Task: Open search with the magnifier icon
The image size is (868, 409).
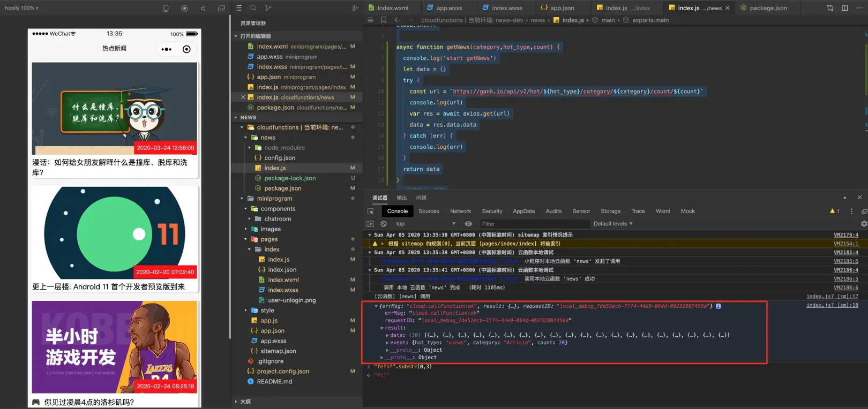Action: (253, 8)
